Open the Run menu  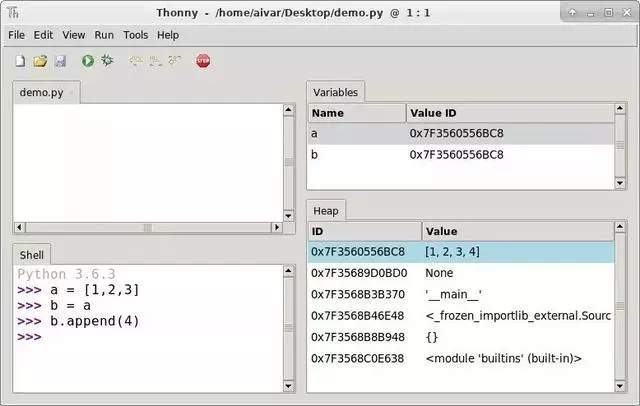(104, 35)
